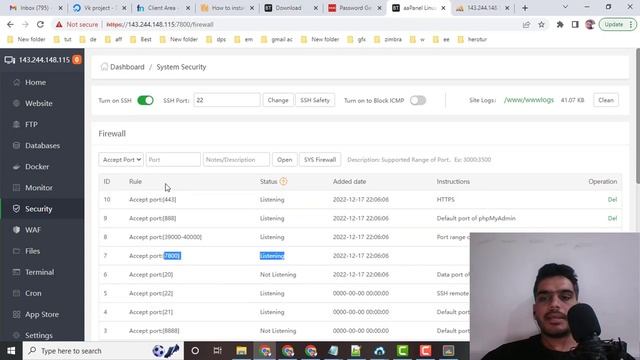The width and height of the screenshot is (640, 360).
Task: Click the Change SSH port button
Action: tap(278, 100)
